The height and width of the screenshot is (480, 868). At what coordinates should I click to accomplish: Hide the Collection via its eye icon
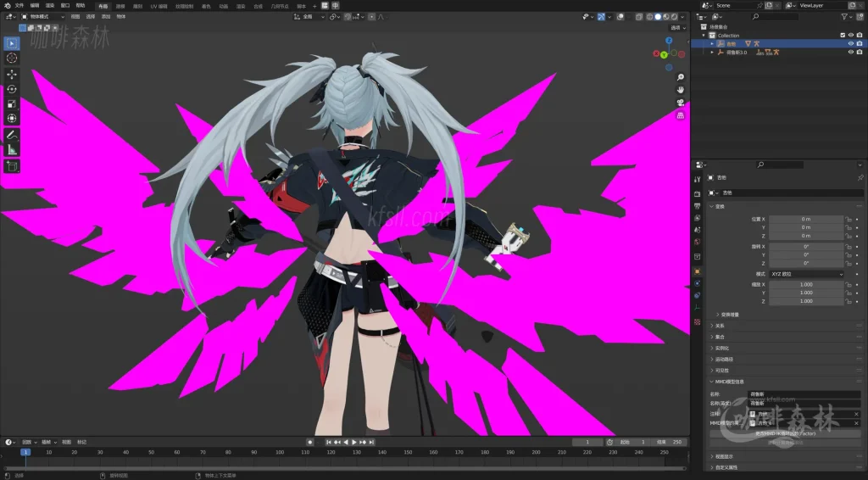851,36
